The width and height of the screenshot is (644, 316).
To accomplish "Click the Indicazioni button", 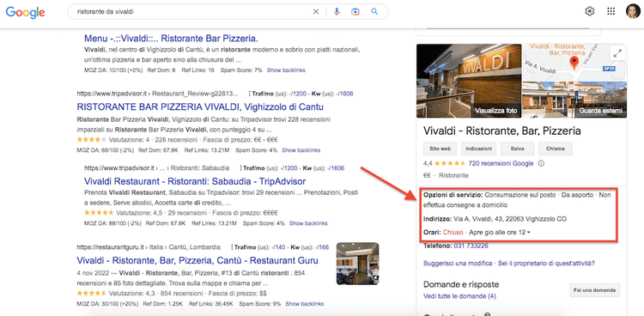I will (x=478, y=149).
